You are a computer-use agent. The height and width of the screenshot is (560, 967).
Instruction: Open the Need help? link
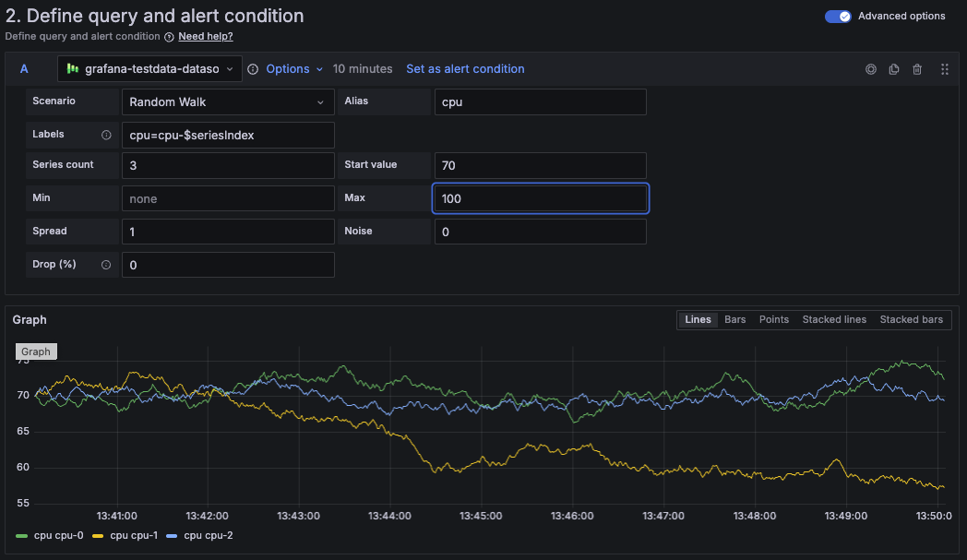pyautogui.click(x=206, y=37)
